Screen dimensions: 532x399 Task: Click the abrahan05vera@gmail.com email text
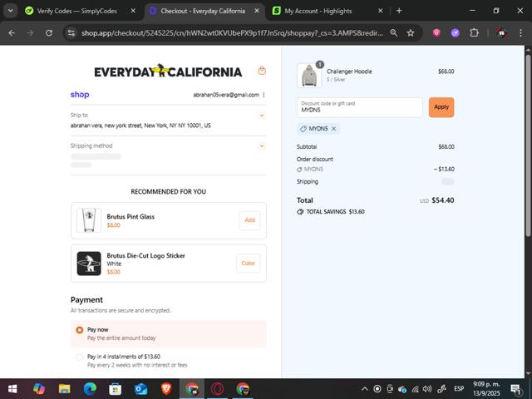pos(226,95)
